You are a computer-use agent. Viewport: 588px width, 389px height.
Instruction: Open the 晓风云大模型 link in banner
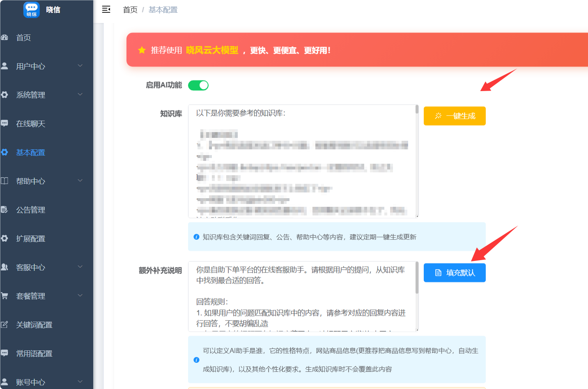pos(212,50)
